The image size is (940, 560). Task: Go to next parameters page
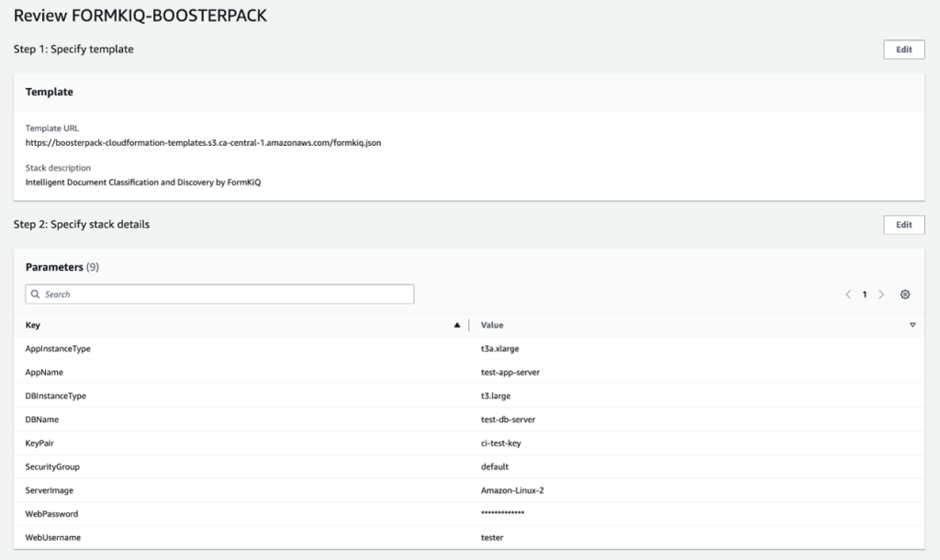881,295
